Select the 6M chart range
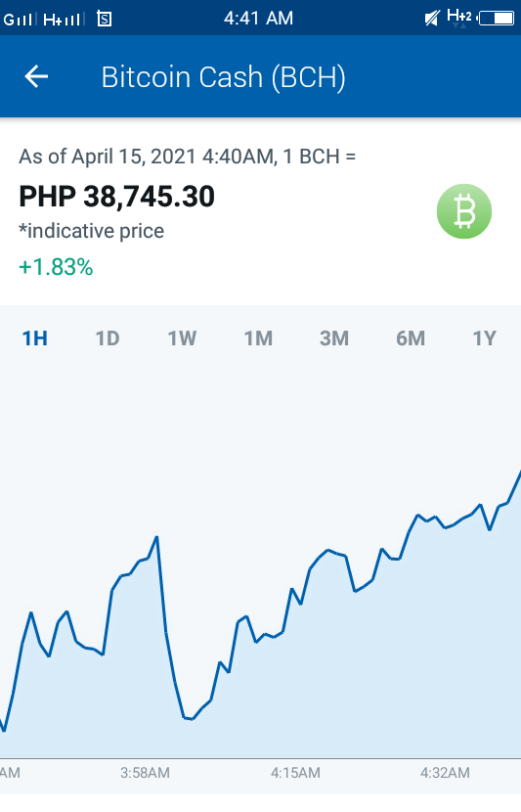The height and width of the screenshot is (812, 521). pos(411,338)
